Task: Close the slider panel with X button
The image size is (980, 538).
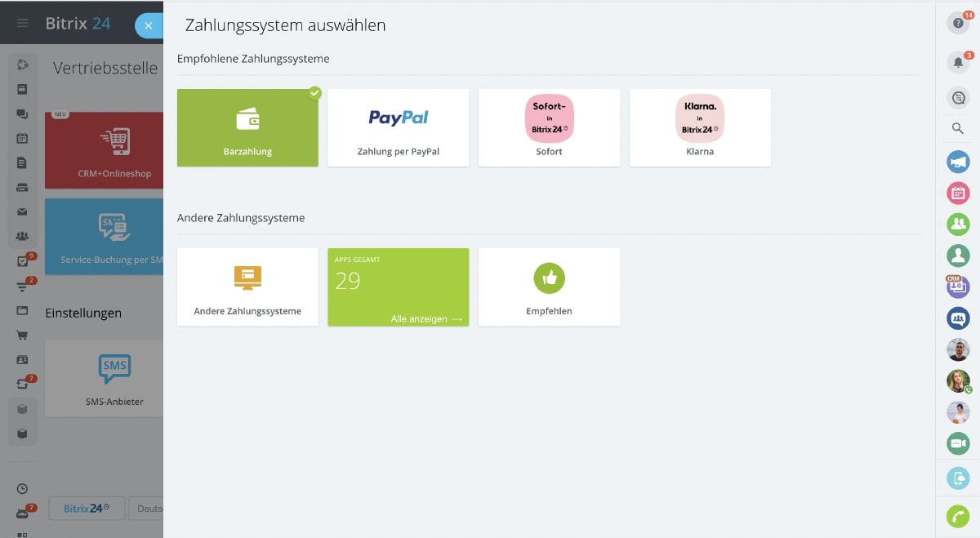Action: point(148,25)
